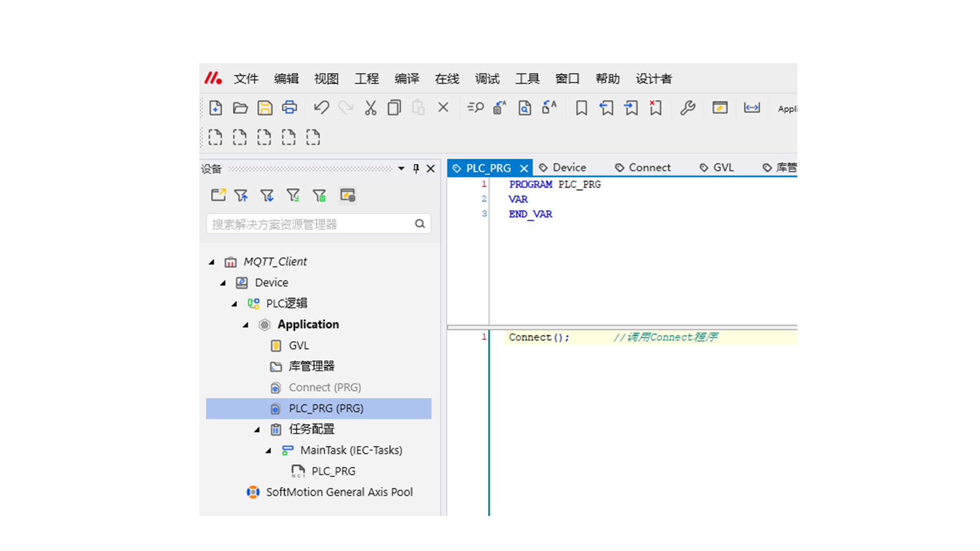Click the filter with list icon
Screen dimensions: 980x551
pyautogui.click(x=293, y=195)
